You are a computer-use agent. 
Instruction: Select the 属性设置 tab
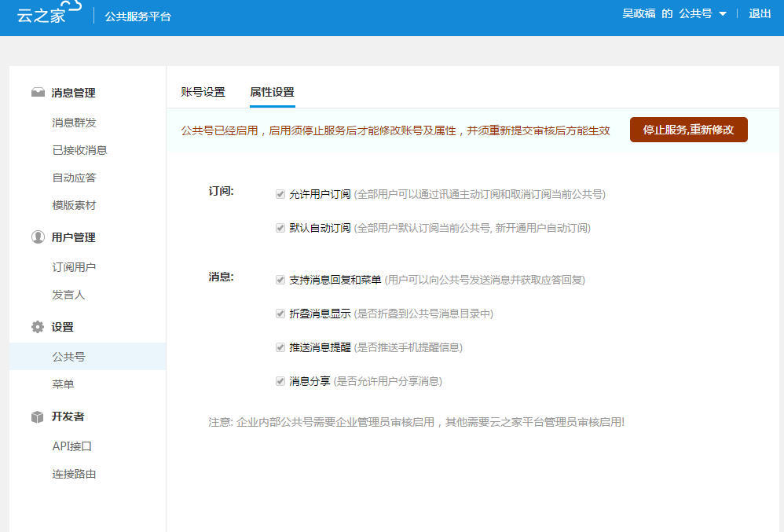272,92
